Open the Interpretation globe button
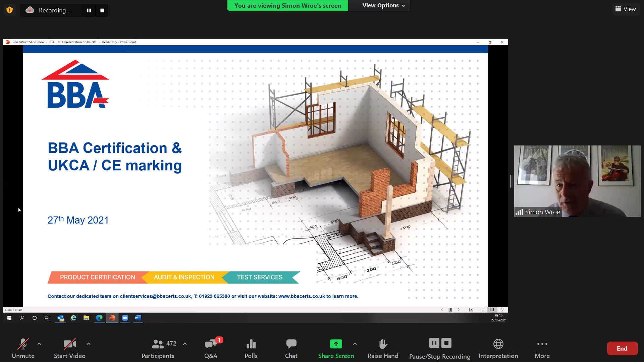The width and height of the screenshot is (644, 362). 498,349
